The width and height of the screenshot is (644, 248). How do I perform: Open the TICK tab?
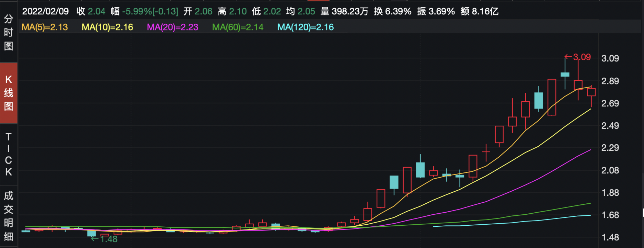[9, 154]
